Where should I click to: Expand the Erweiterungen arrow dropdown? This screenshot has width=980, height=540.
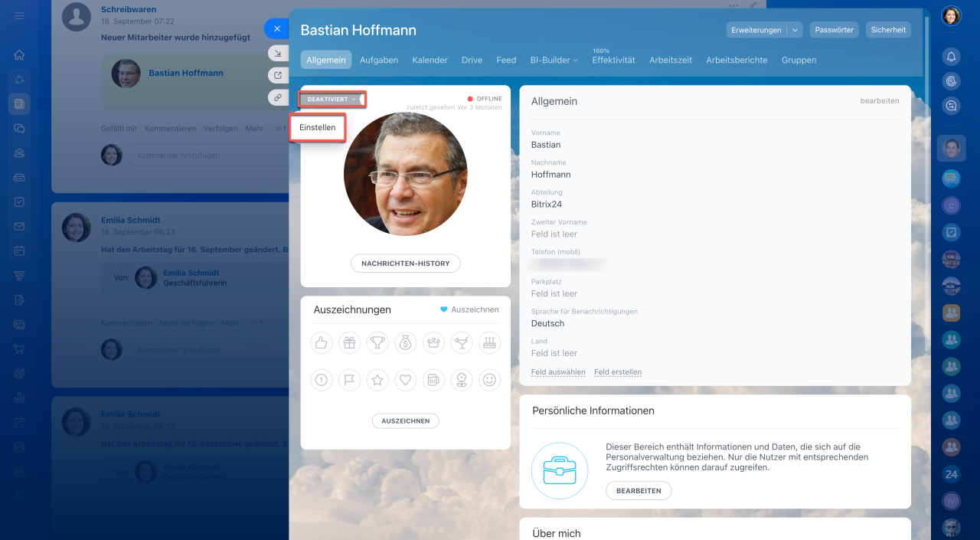[x=795, y=30]
